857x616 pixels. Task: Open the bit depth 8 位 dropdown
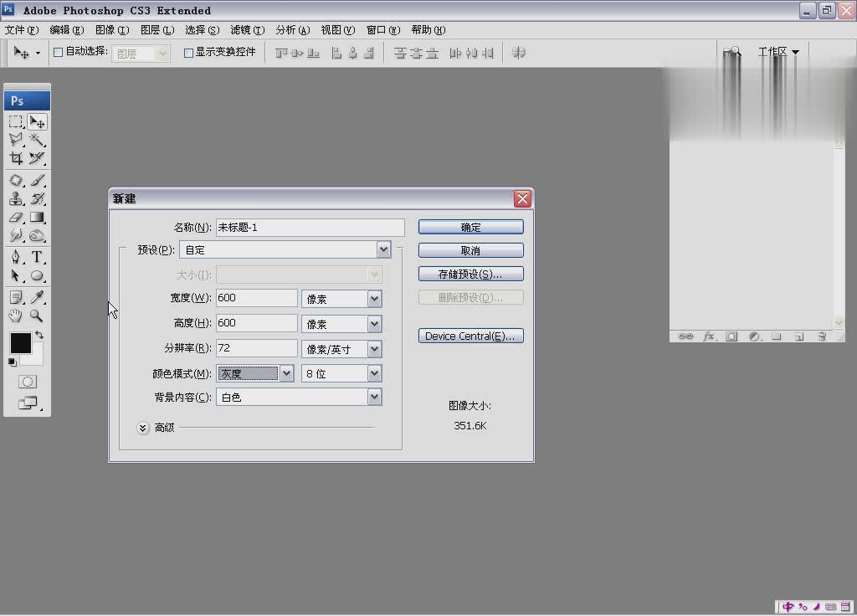[x=341, y=373]
